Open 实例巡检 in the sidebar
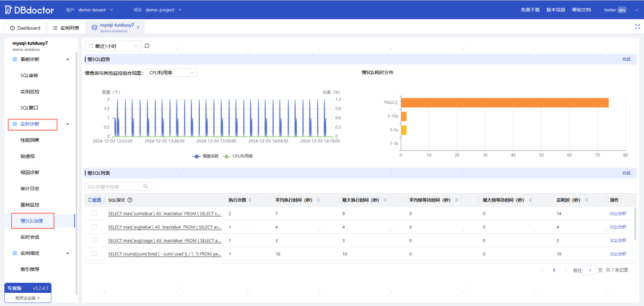644x306 pixels. click(30, 92)
